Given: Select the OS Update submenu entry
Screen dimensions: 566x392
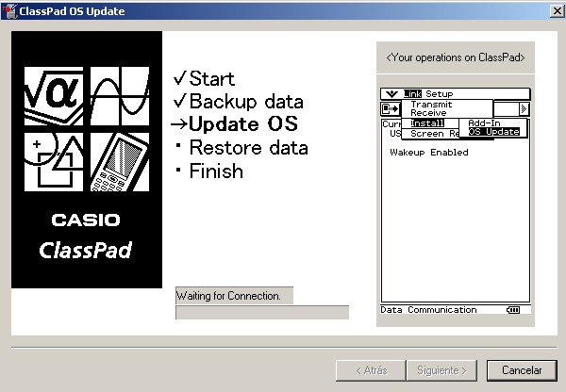Looking at the screenshot, I should coord(493,132).
